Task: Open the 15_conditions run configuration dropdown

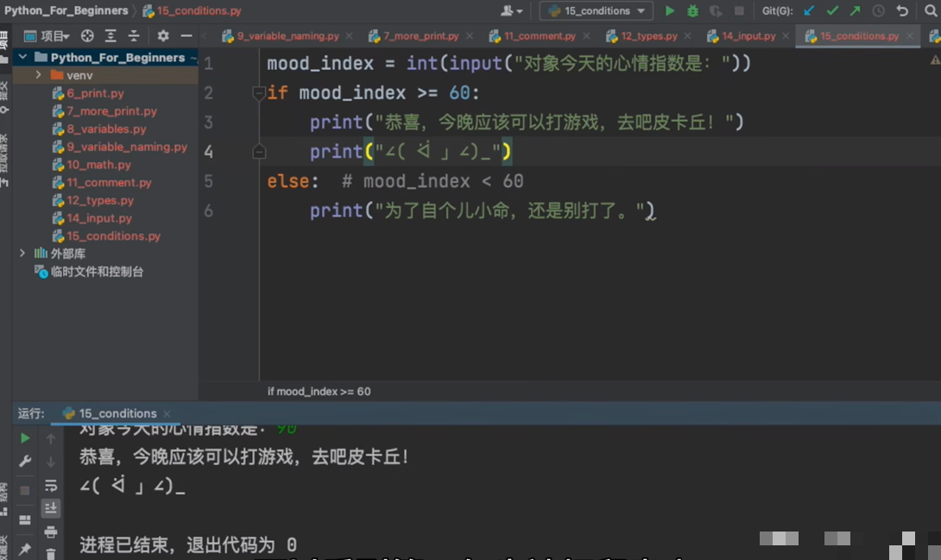Action: pos(597,11)
